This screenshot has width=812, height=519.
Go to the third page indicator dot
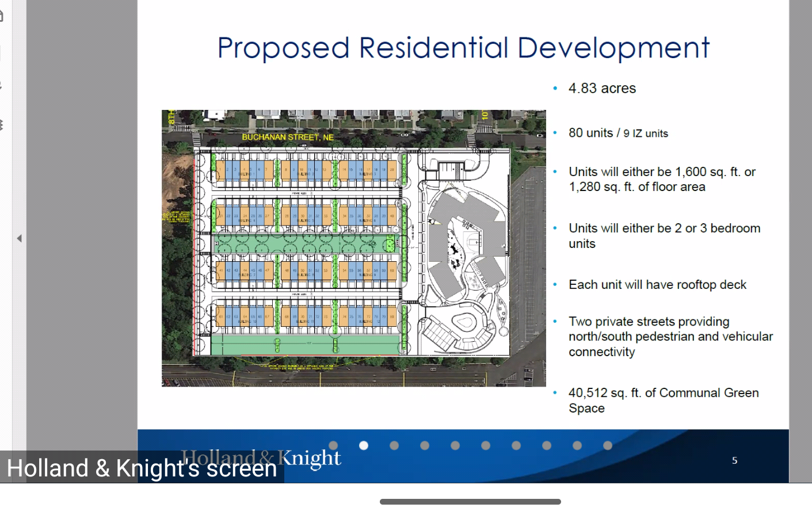tap(394, 445)
